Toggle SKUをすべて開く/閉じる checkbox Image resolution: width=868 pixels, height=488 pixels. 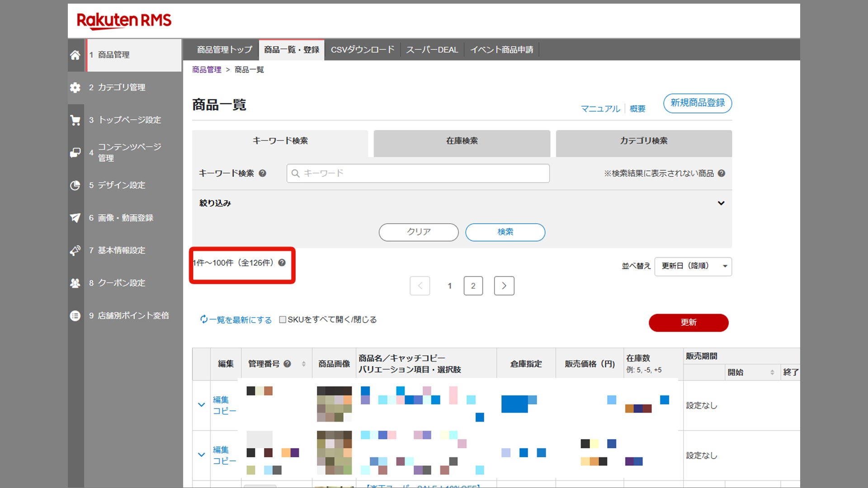click(283, 319)
